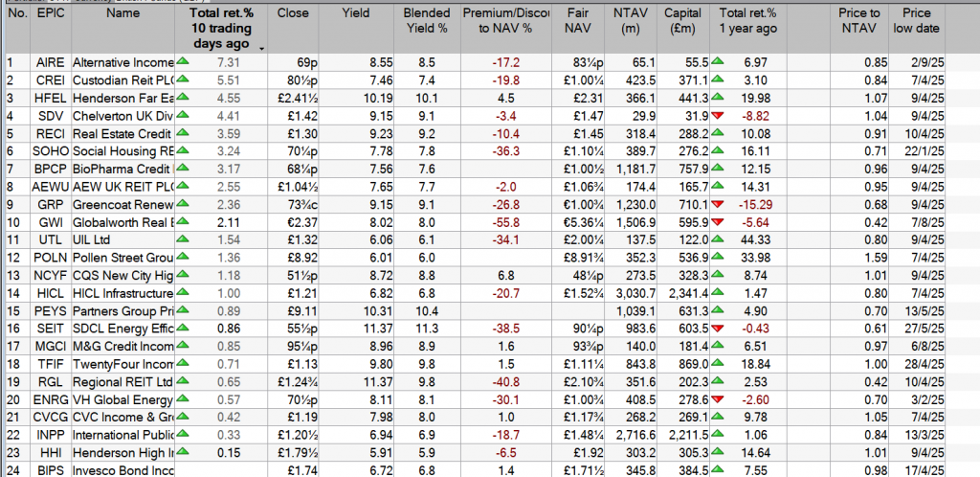Screen dimensions: 980x477
Task: Click green up arrow beside BIPS 7.55 return
Action: pos(718,469)
